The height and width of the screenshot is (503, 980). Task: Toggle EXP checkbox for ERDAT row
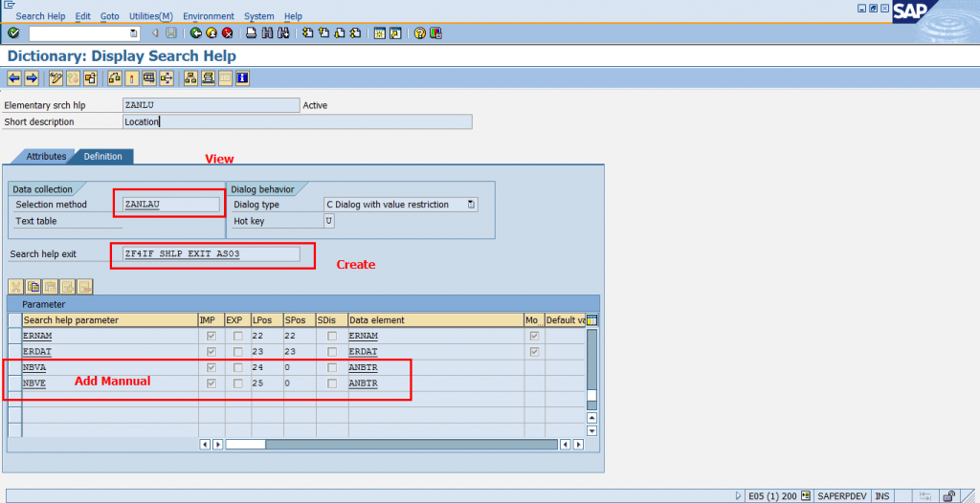point(238,352)
